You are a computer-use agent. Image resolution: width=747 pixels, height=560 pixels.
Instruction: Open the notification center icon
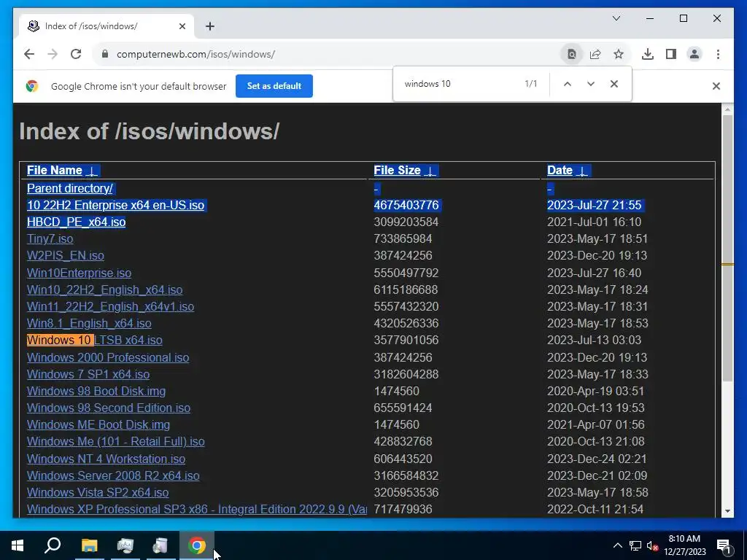coord(724,546)
